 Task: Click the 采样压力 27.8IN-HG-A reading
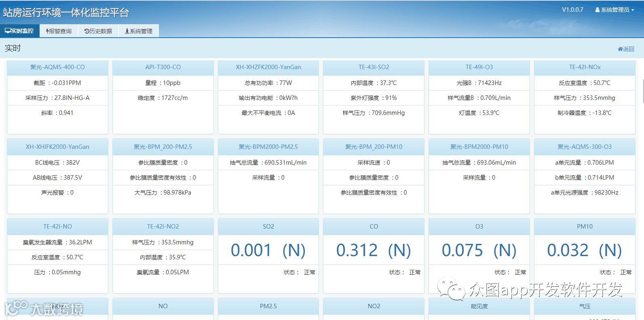pos(57,98)
